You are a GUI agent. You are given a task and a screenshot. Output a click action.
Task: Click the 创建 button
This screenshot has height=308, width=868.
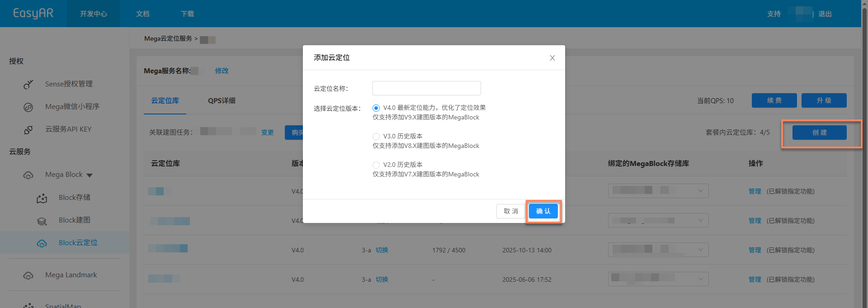[x=820, y=133]
